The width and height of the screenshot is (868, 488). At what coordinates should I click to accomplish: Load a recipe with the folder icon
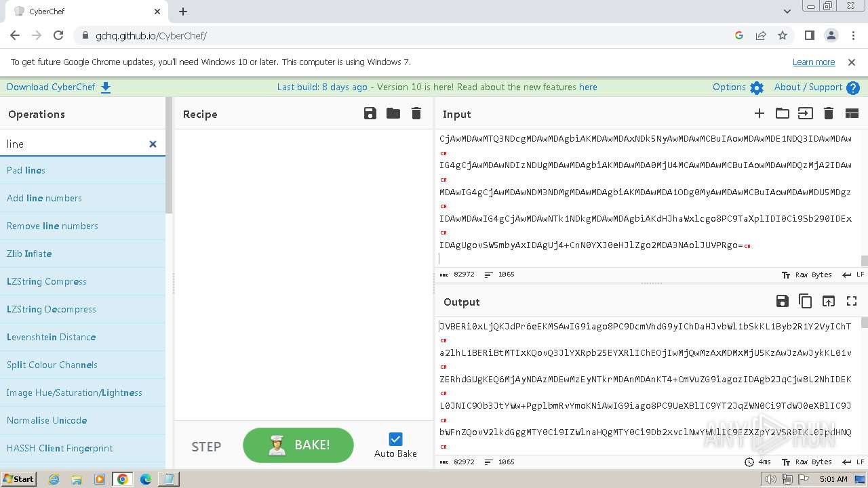point(393,113)
